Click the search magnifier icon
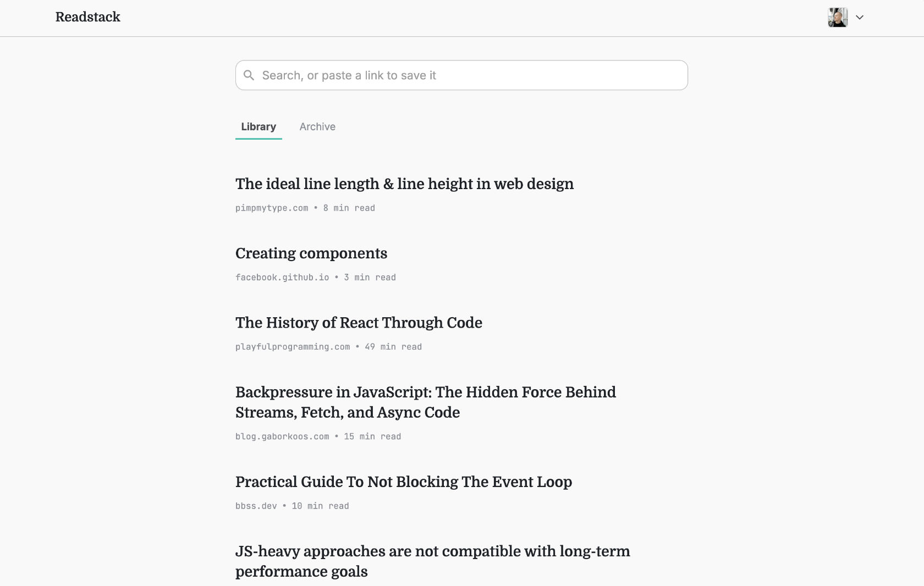 pos(249,75)
